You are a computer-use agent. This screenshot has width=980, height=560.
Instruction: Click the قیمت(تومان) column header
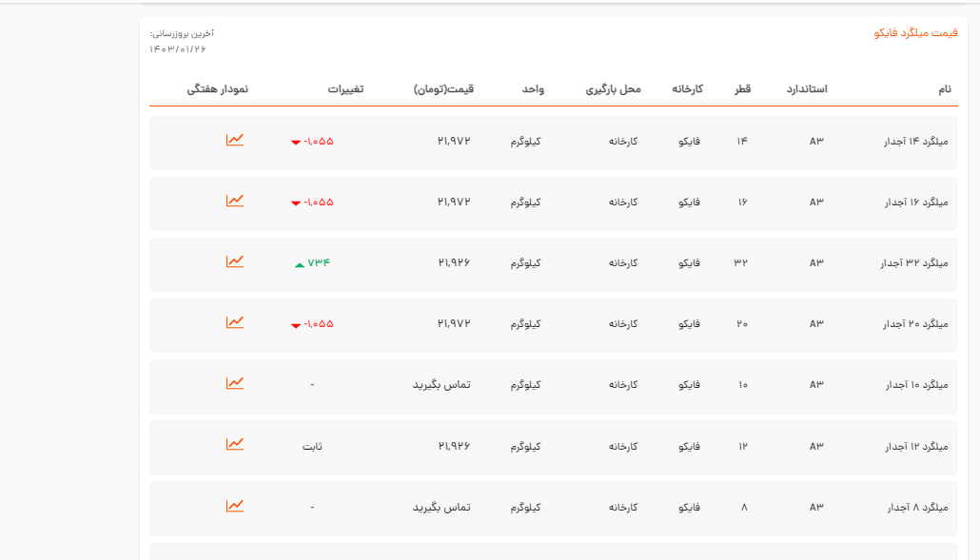tap(443, 89)
